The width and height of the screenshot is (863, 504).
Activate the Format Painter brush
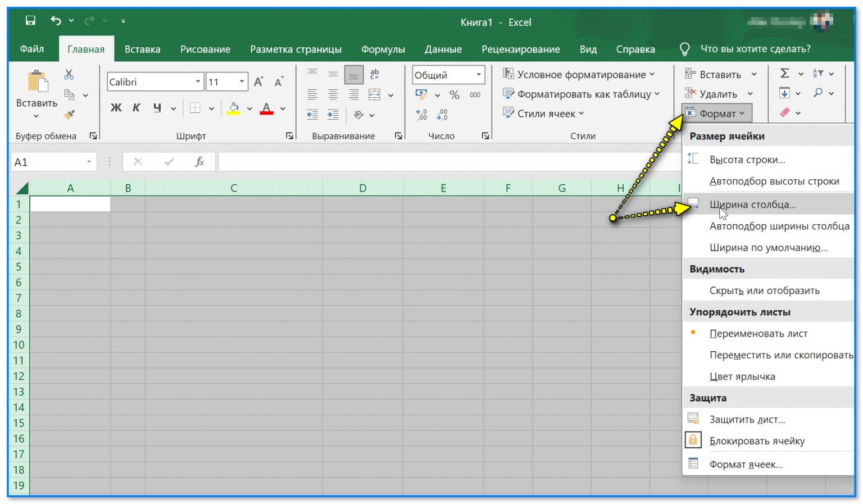pos(69,115)
